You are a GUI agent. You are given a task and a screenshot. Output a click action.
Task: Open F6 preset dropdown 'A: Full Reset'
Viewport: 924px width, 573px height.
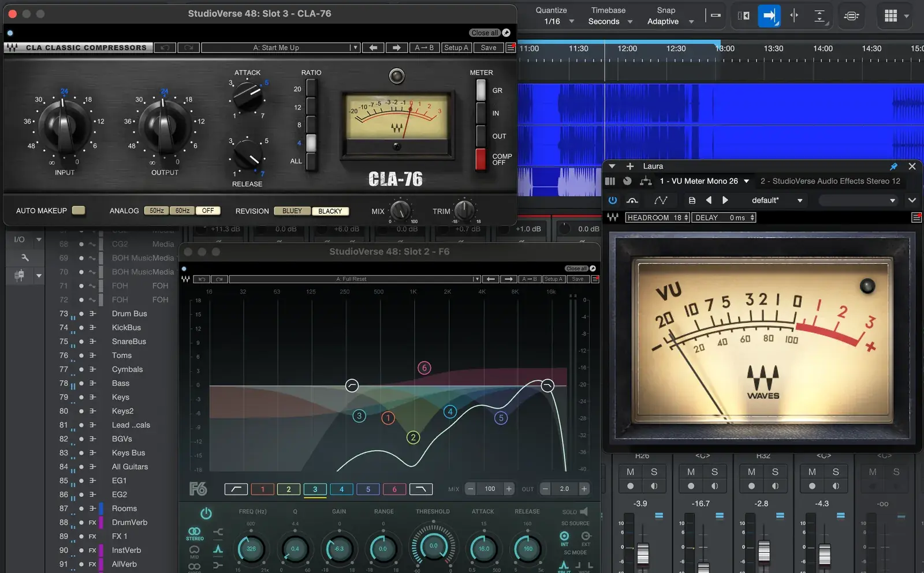pos(355,279)
